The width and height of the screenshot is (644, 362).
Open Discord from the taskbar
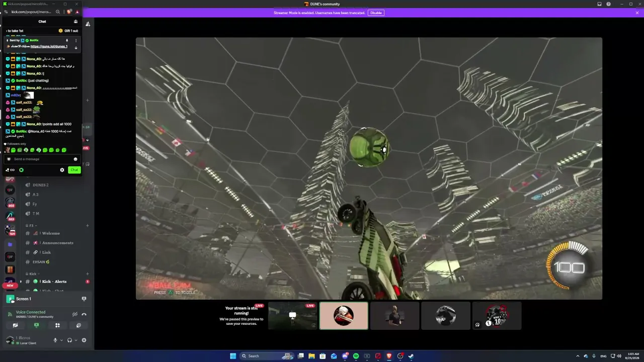(345, 356)
